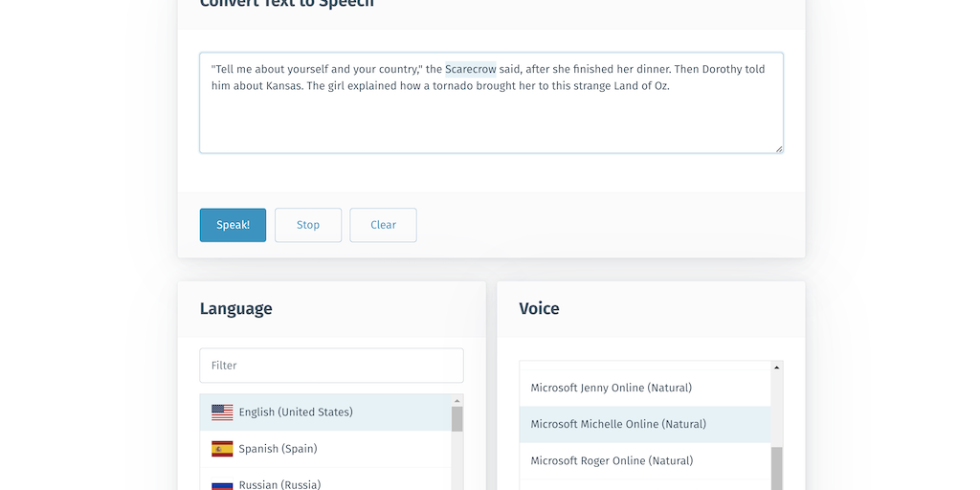Click the United States flag icon
The height and width of the screenshot is (490, 980).
tap(222, 412)
